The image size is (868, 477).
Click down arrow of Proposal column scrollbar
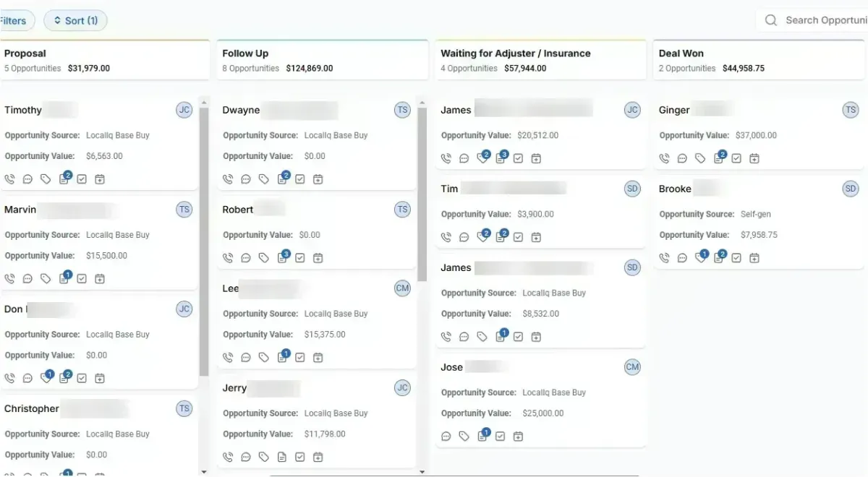coord(203,471)
